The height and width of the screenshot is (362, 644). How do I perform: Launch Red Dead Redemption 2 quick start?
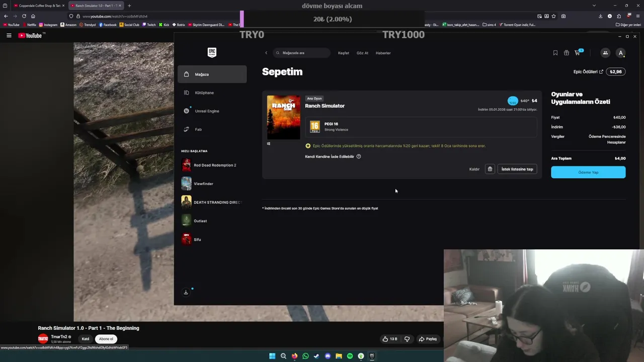coord(211,165)
